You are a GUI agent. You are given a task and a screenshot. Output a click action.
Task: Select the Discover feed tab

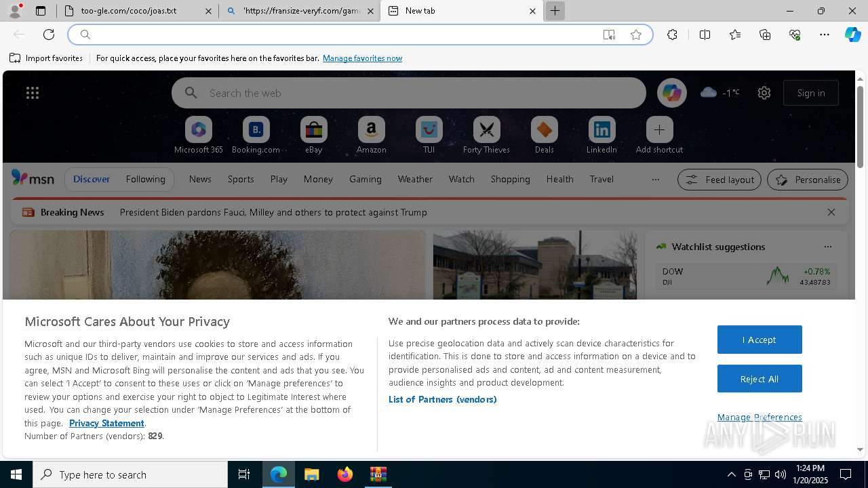click(x=92, y=179)
